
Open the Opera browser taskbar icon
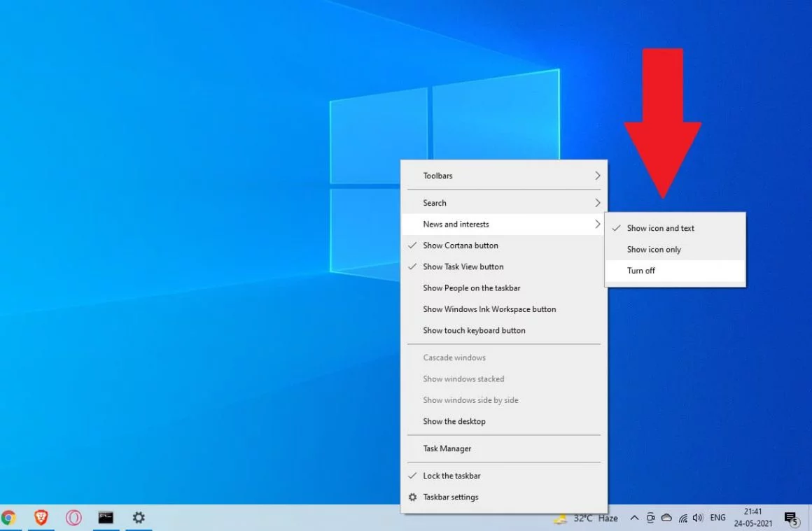73,518
